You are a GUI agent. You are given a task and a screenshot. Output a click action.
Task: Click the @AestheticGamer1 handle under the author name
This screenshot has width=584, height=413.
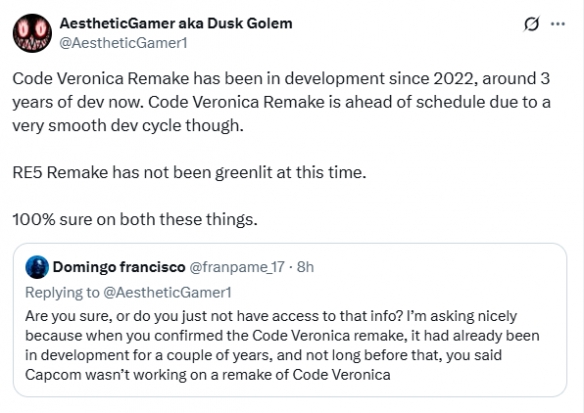click(123, 43)
